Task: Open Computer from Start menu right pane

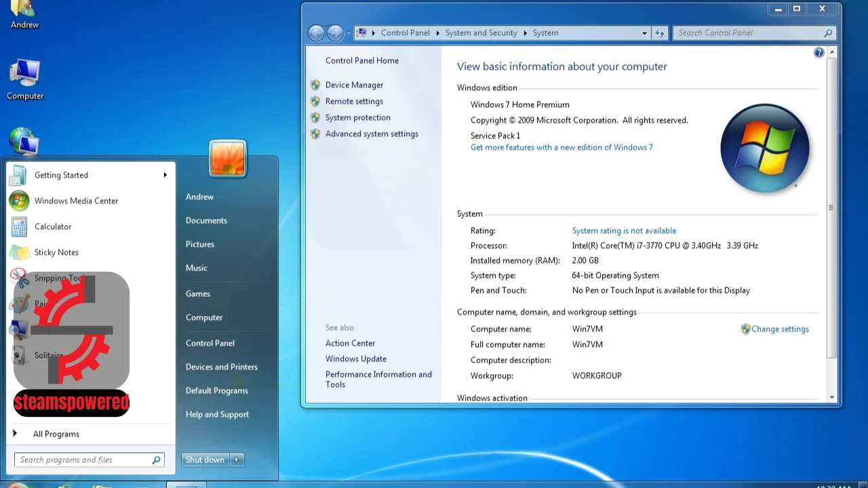Action: pyautogui.click(x=204, y=317)
